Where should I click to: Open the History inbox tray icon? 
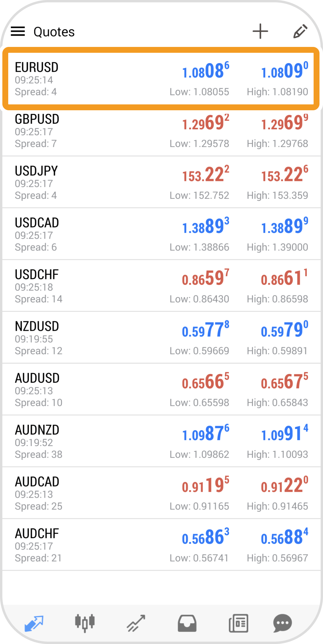pyautogui.click(x=187, y=623)
